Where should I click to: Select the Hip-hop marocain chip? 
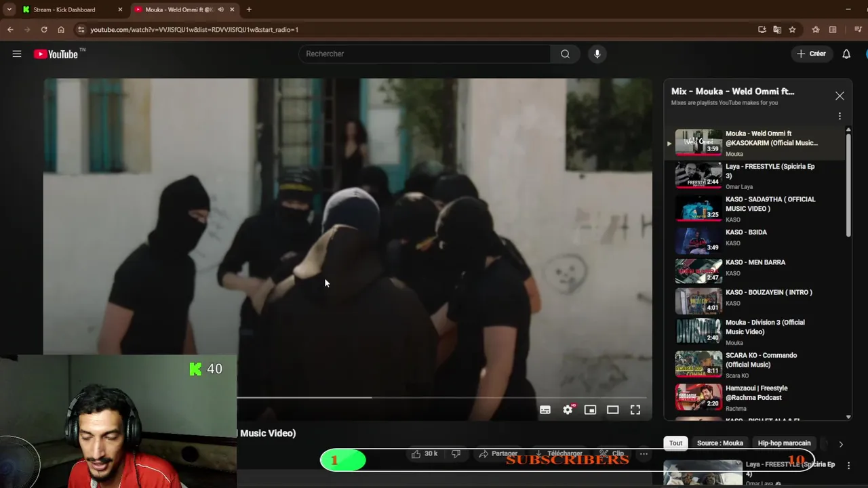point(784,443)
